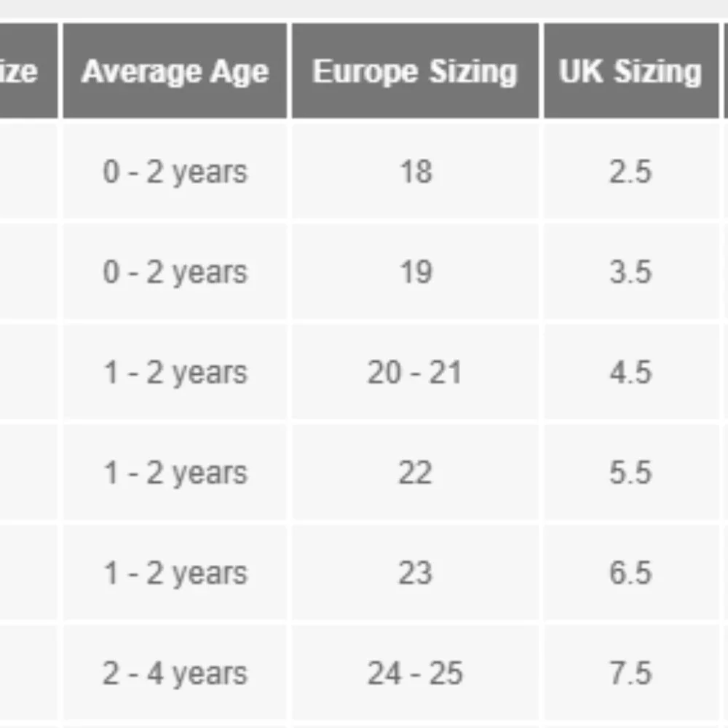Click the Europe size 22 cell

pyautogui.click(x=415, y=473)
